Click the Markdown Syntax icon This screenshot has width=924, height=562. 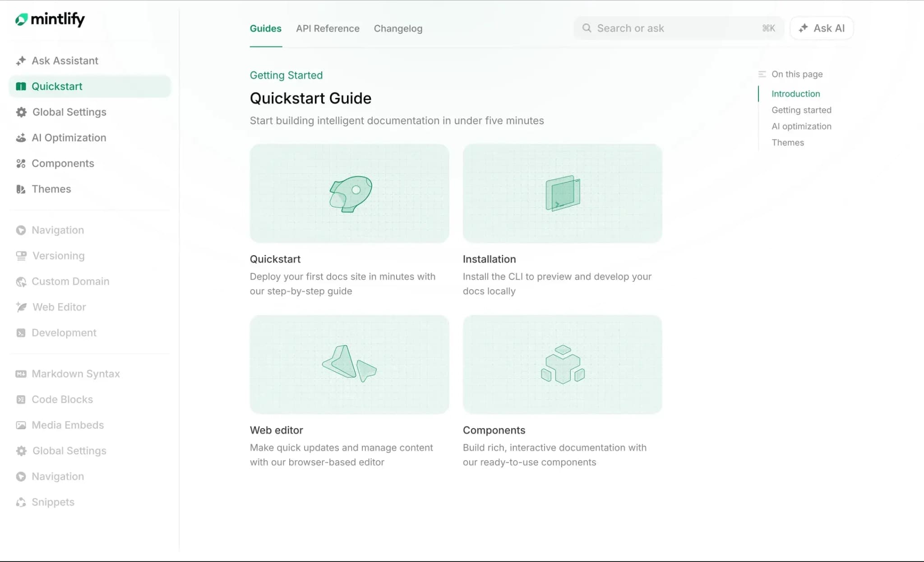point(21,374)
